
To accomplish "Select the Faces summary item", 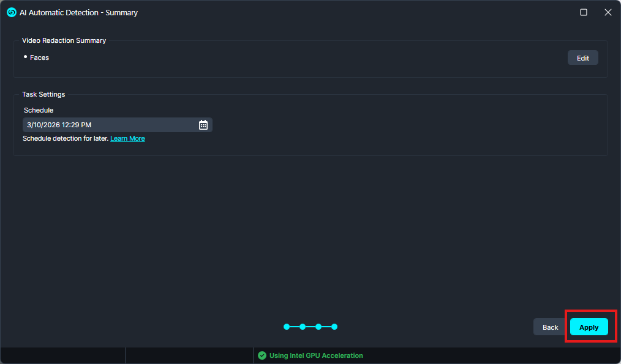I will click(x=39, y=58).
